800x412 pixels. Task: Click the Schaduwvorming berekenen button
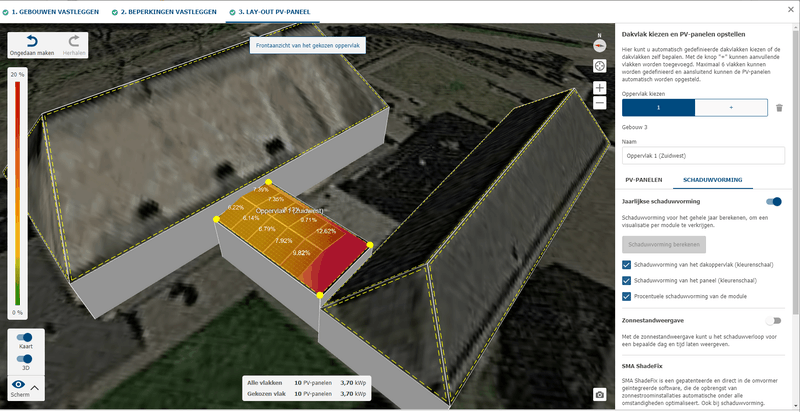point(664,244)
